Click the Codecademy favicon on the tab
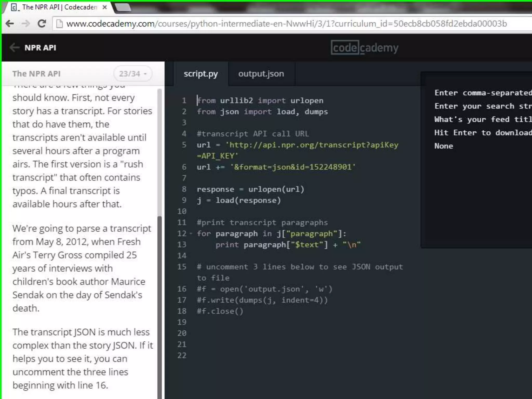The width and height of the screenshot is (532, 399). [x=15, y=7]
